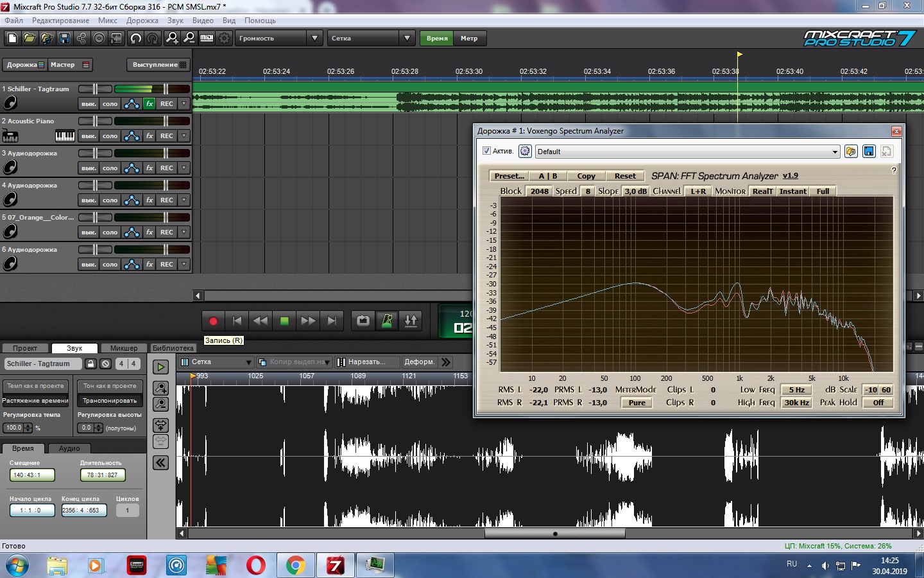This screenshot has width=924, height=578.
Task: Click the fast forward transport button
Action: coord(308,320)
